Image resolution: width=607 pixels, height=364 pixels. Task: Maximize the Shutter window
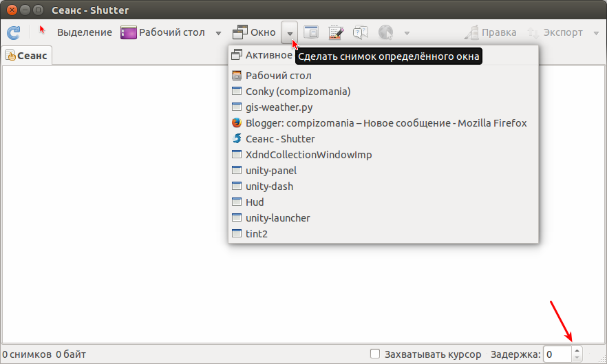[x=38, y=10]
